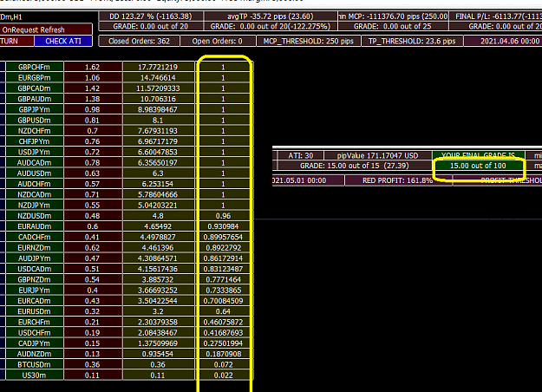Viewport: 542px width, 392px height.
Task: Select the NZDJPYm symbol cell
Action: [35, 206]
